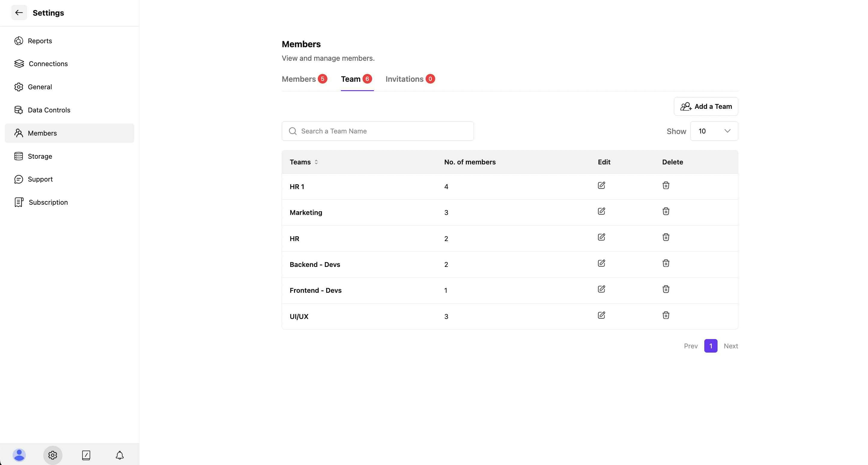Click the Add a Team button
This screenshot has height=465, width=868.
(x=706, y=106)
